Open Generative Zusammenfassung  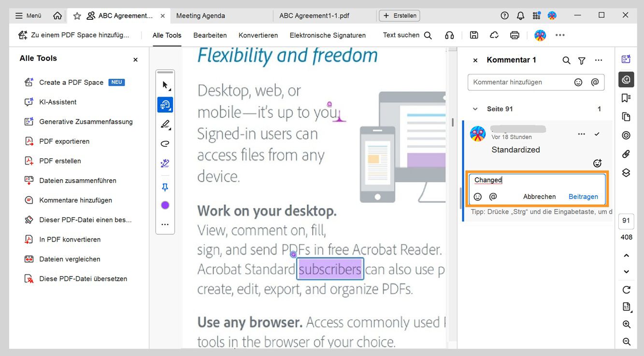coord(78,122)
